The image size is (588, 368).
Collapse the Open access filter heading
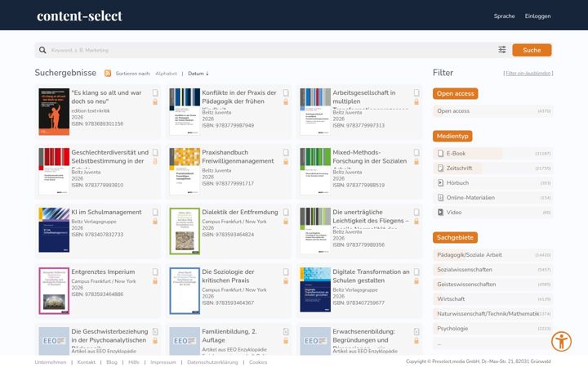pos(455,93)
